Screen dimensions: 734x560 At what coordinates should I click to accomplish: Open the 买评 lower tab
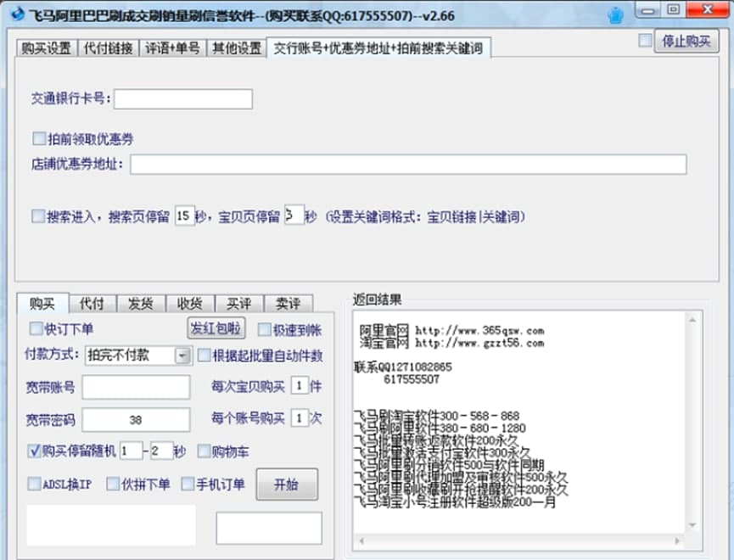click(239, 304)
